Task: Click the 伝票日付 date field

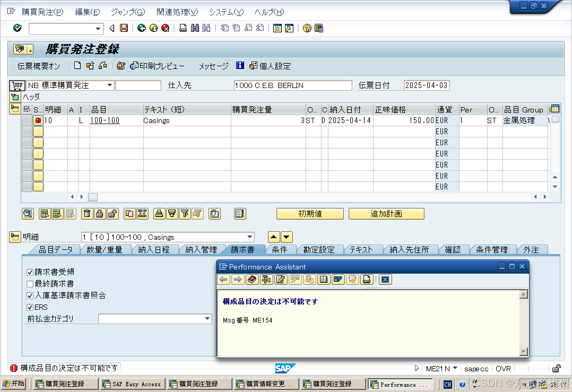Action: tap(427, 85)
